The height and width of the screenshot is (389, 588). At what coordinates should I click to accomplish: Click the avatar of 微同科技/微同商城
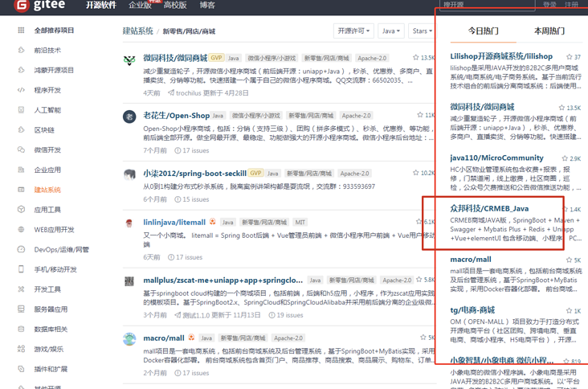coord(129,59)
